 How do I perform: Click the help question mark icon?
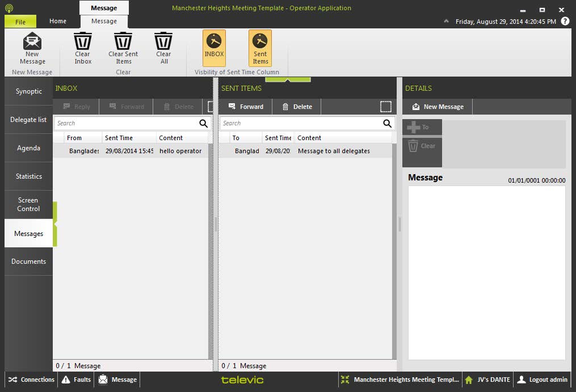(565, 21)
